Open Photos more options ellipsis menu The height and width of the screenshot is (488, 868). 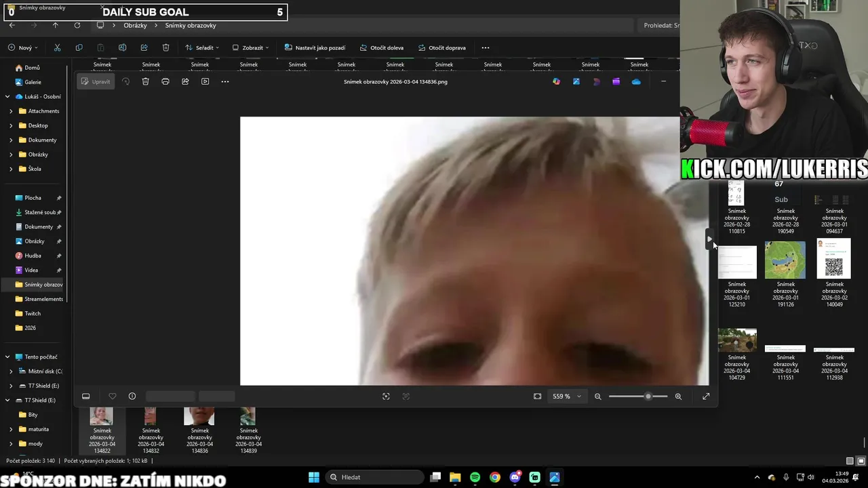coord(225,81)
